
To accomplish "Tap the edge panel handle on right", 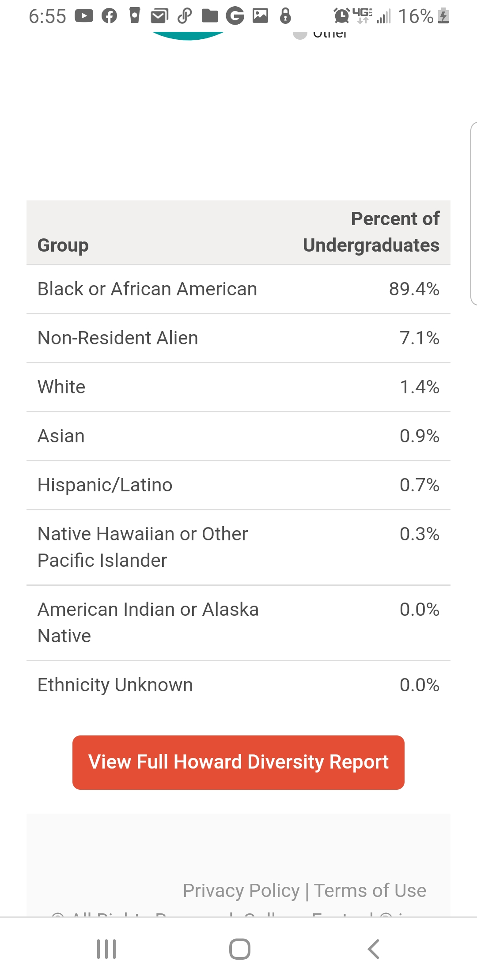I will tap(473, 213).
